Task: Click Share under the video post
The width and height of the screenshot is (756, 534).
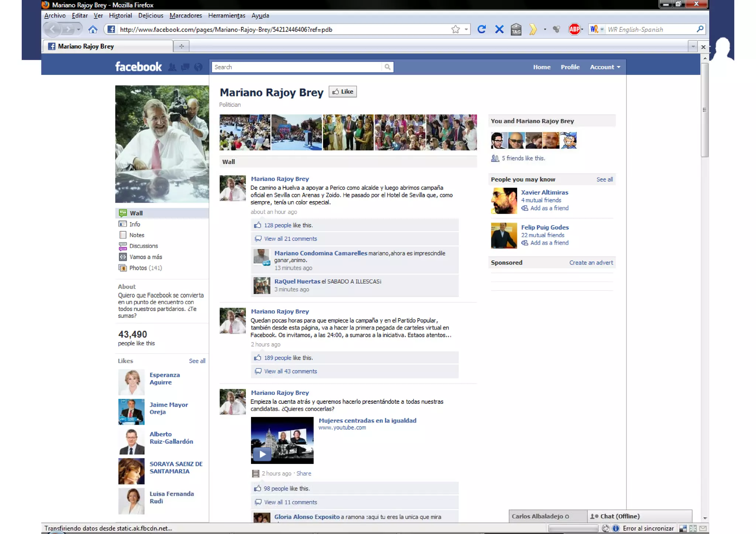Action: click(303, 473)
